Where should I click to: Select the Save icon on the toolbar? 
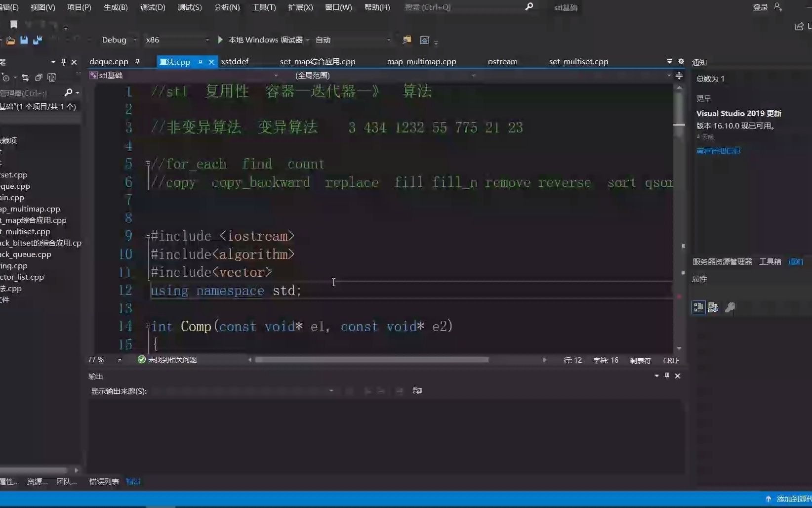coord(24,41)
